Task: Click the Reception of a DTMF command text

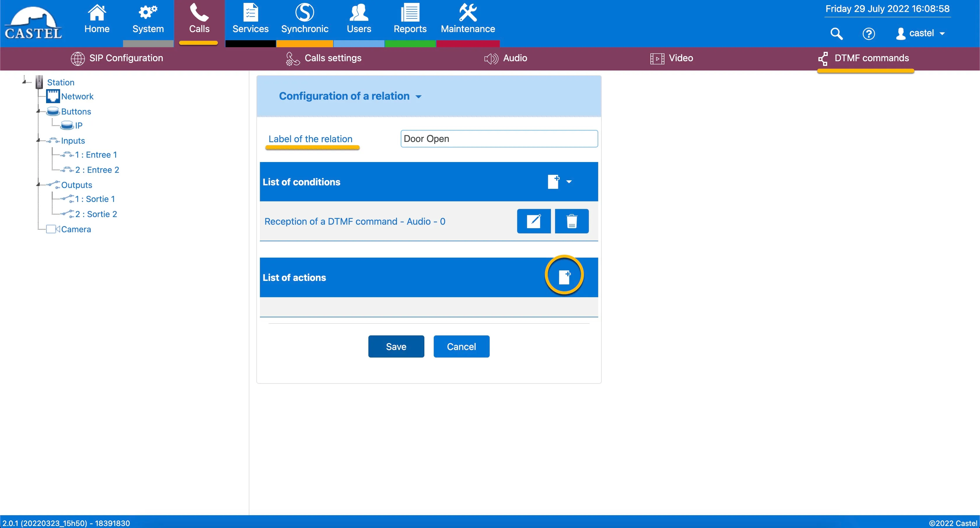Action: (355, 221)
